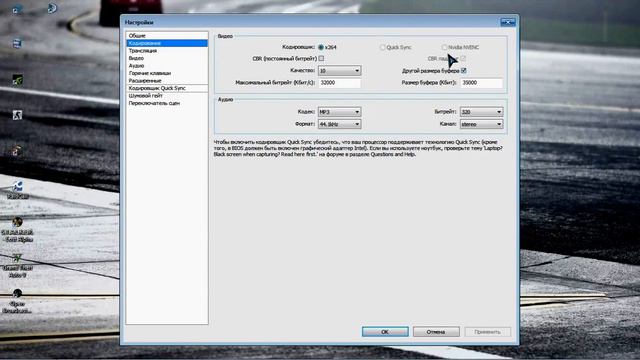The image size is (640, 360).
Task: Toggle the CBR (постоянный битрейт) checkbox
Action: (x=321, y=58)
